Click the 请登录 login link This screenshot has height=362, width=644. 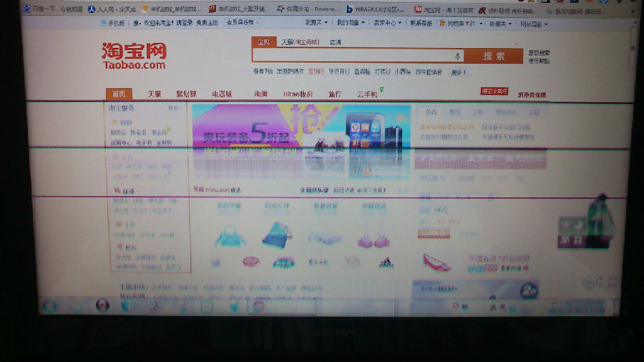click(x=185, y=23)
